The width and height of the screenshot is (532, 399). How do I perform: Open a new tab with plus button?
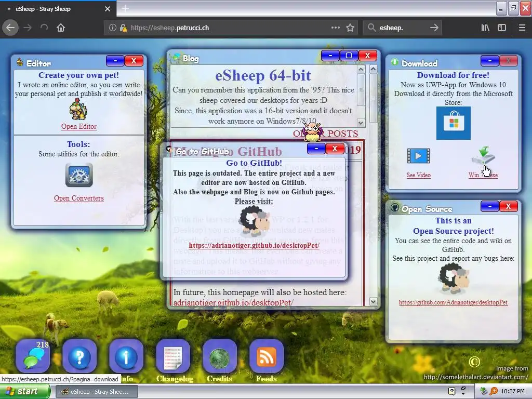[x=125, y=8]
